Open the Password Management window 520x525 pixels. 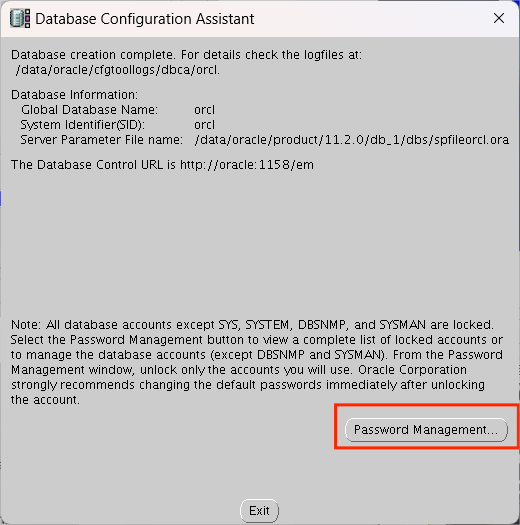coord(426,430)
